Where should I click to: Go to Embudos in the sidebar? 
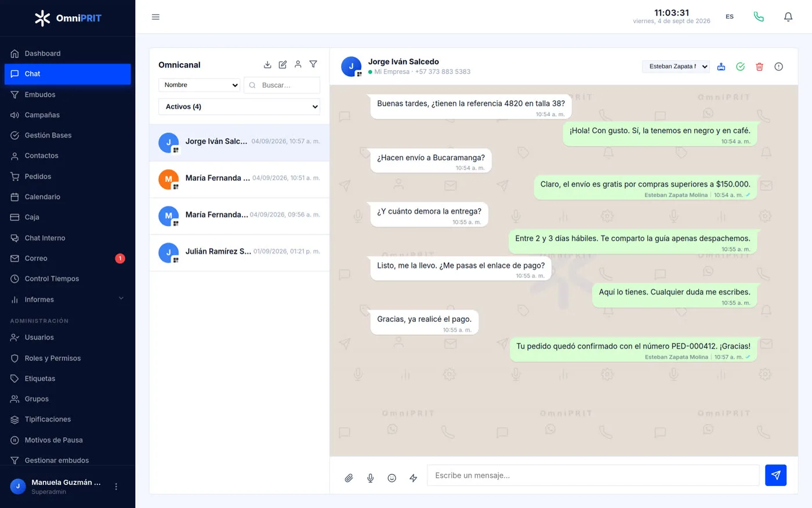click(x=67, y=95)
